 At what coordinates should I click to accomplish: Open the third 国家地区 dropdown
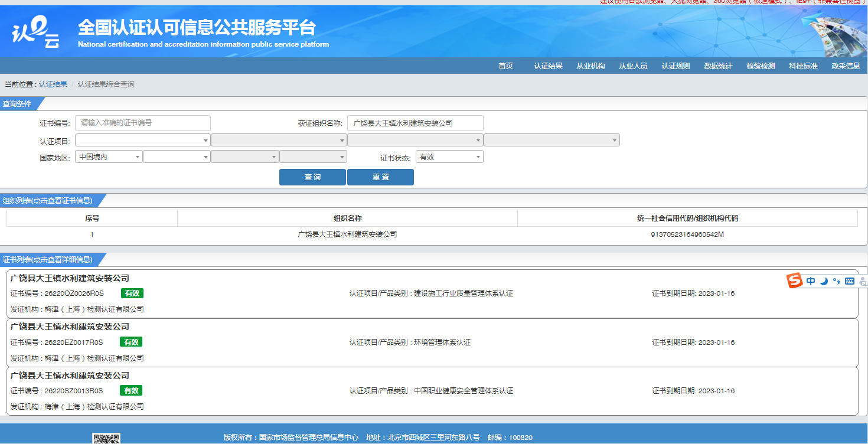(x=245, y=157)
